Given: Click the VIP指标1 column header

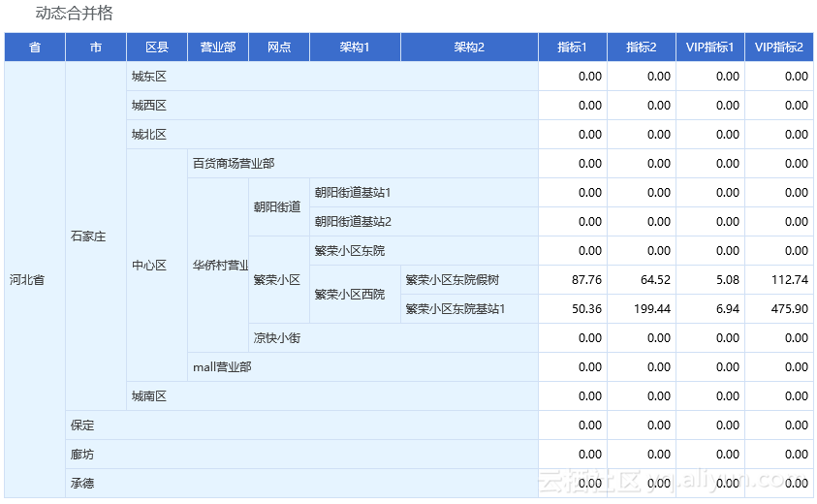Looking at the screenshot, I should coord(710,47).
